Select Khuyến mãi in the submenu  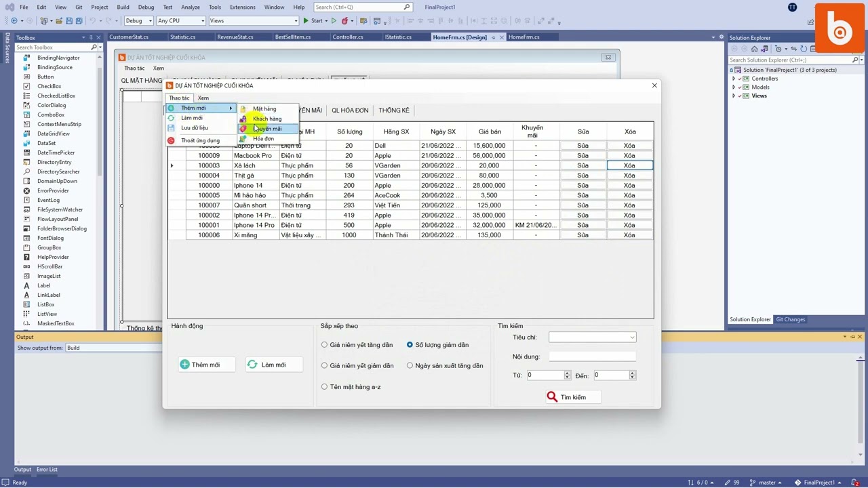[267, 129]
